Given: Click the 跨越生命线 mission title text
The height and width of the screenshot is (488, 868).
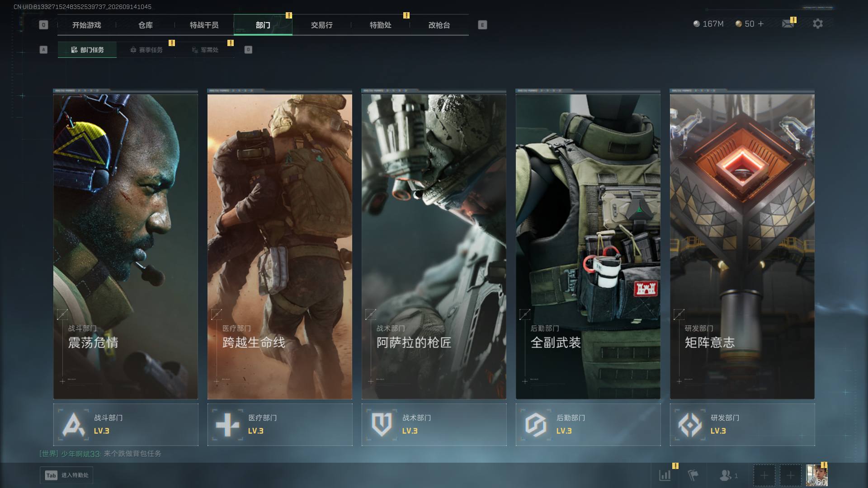Looking at the screenshot, I should (254, 343).
